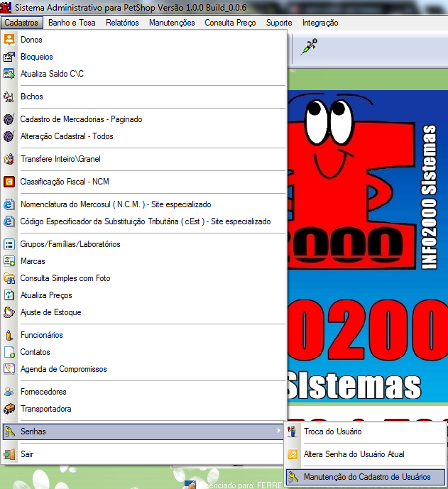Screen dimensions: 448x489
Task: Select Grupos/Famílias/Laboratórios entry
Action: (144, 244)
